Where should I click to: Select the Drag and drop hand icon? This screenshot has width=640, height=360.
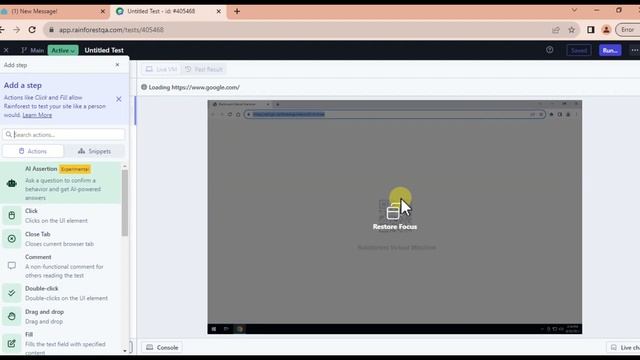[11, 316]
